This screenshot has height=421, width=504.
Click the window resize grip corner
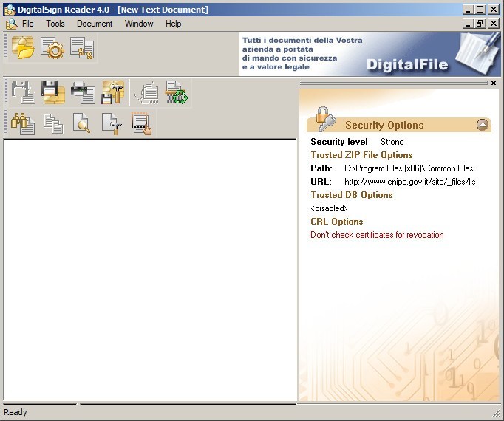(x=497, y=413)
